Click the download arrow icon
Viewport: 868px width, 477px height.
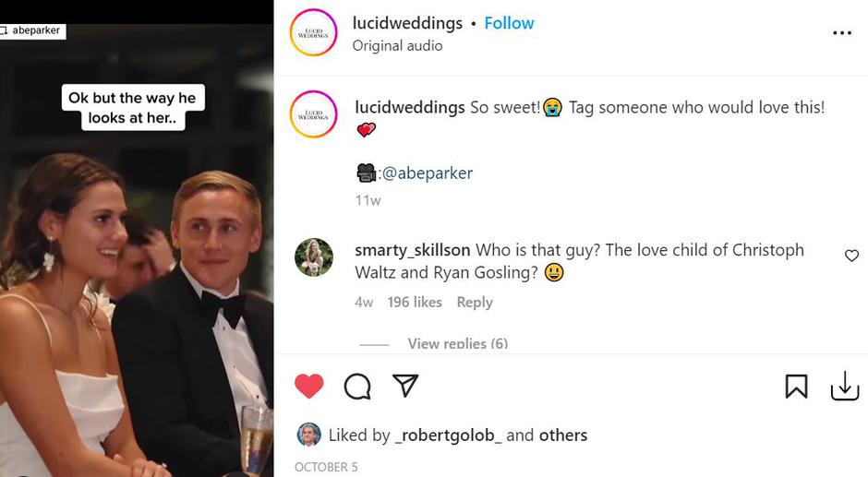point(844,387)
